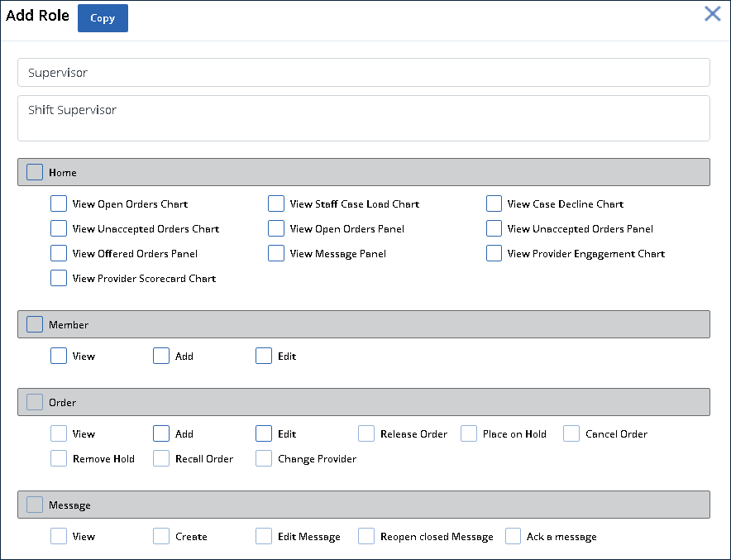The height and width of the screenshot is (560, 731).
Task: Close the Add Role dialog
Action: click(712, 14)
